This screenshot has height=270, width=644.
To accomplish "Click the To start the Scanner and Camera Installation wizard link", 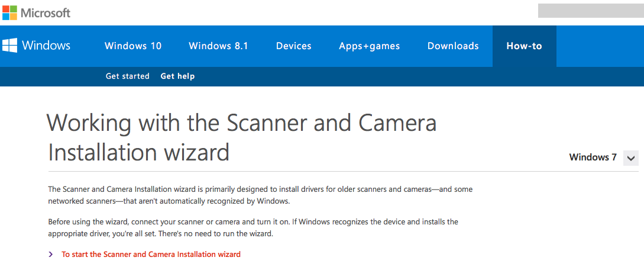I will (x=151, y=255).
